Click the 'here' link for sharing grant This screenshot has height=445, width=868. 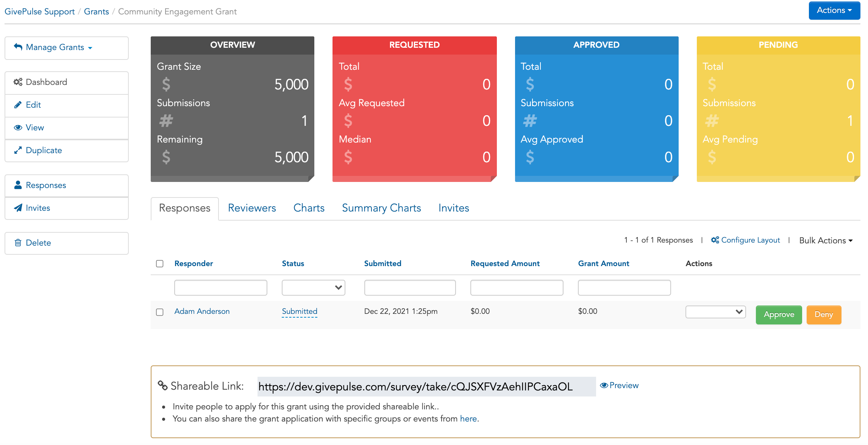468,419
